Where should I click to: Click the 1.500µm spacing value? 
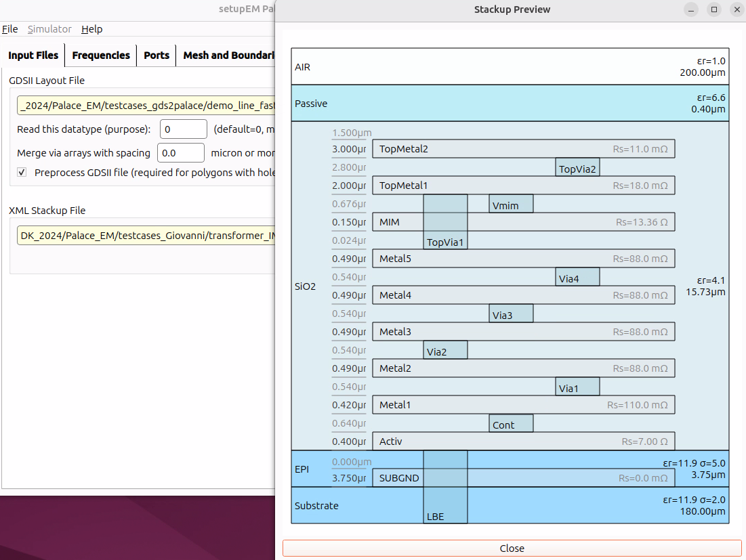(x=352, y=133)
